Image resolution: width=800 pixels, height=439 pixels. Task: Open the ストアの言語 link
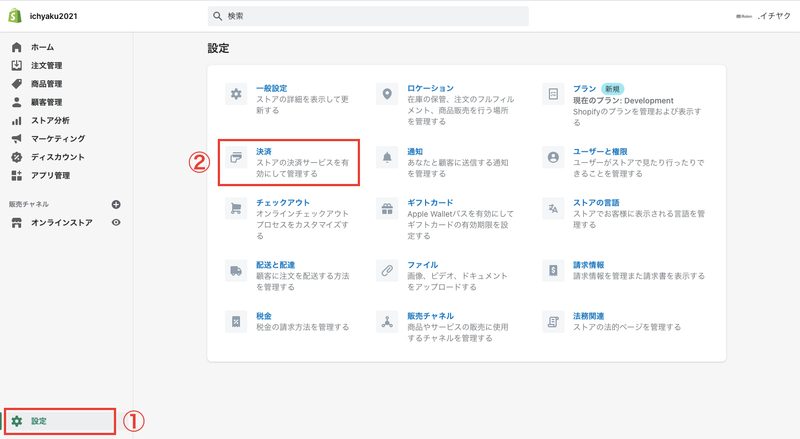coord(596,203)
